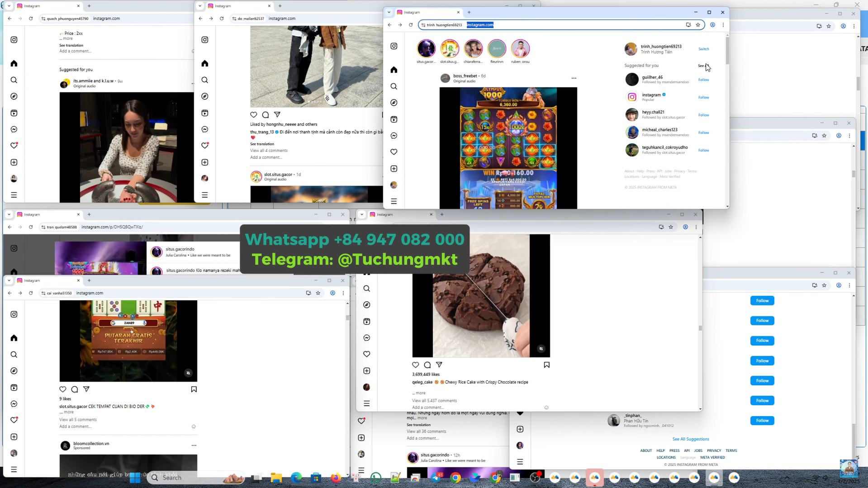Click the scrollbar of the qeleg_cake post window
868x488 pixels.
(700, 328)
